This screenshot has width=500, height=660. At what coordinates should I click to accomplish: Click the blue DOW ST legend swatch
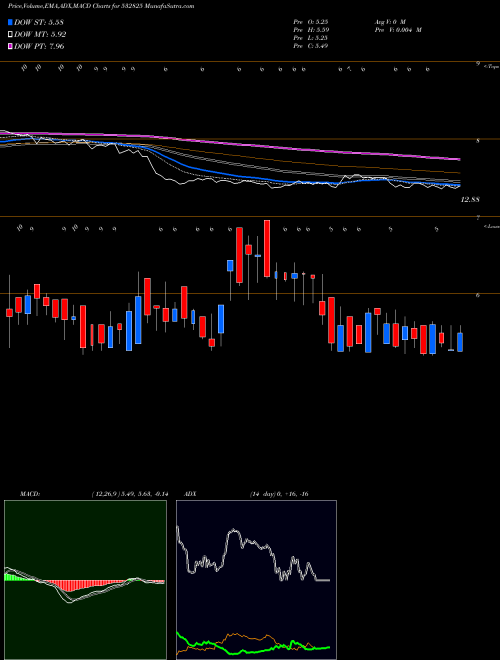click(11, 23)
